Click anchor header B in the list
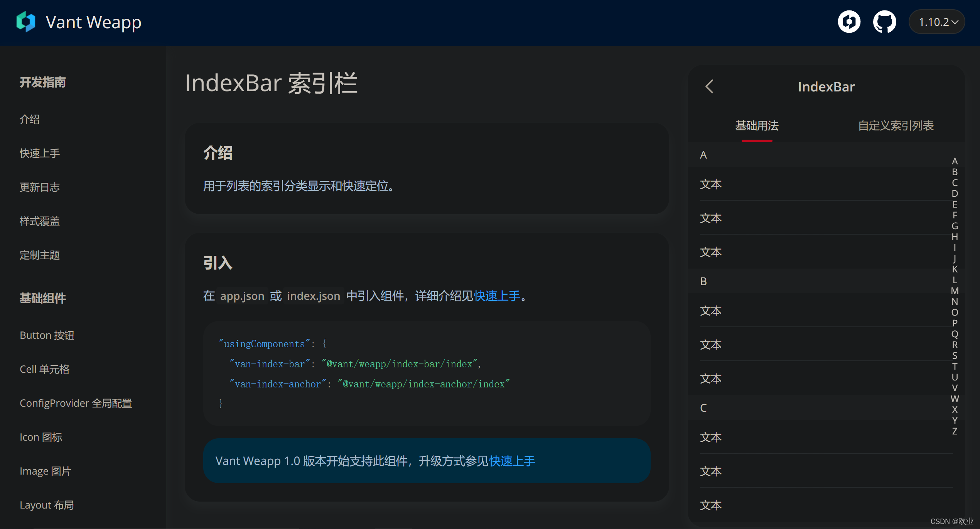This screenshot has height=529, width=980. 826,281
